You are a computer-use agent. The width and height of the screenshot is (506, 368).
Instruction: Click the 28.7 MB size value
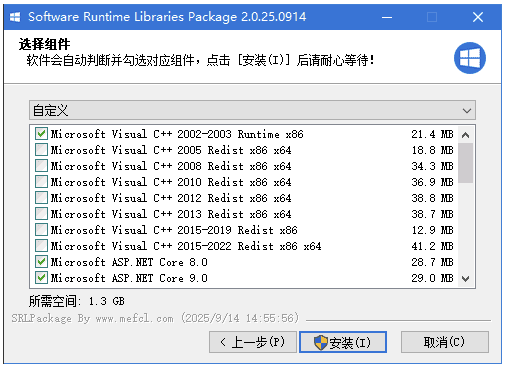pos(432,262)
